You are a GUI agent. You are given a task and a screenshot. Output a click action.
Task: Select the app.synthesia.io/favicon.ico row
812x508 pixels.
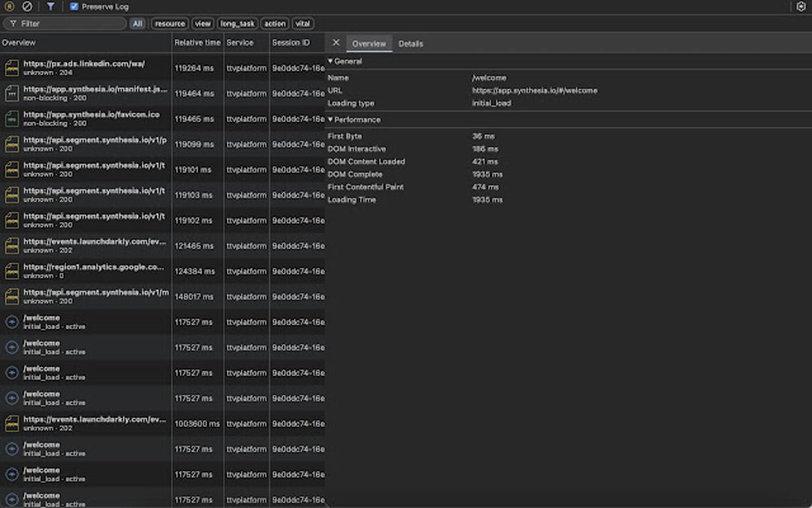pos(162,119)
